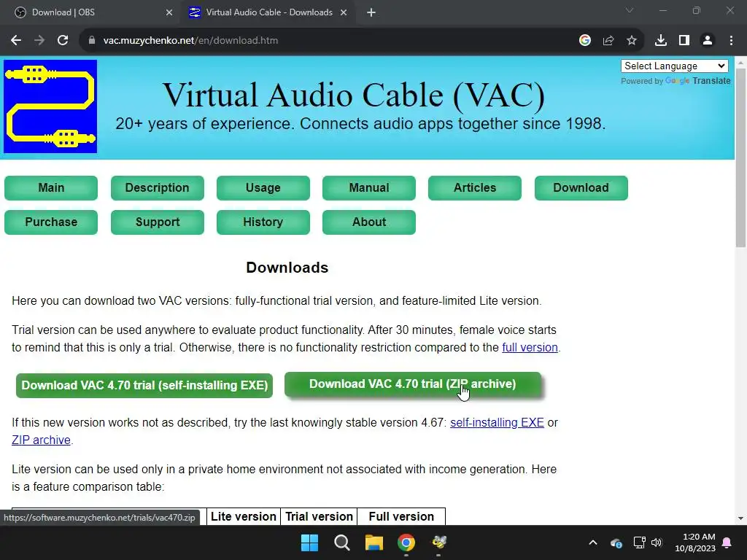Click the Lite version table header
The height and width of the screenshot is (560, 747).
(x=244, y=517)
